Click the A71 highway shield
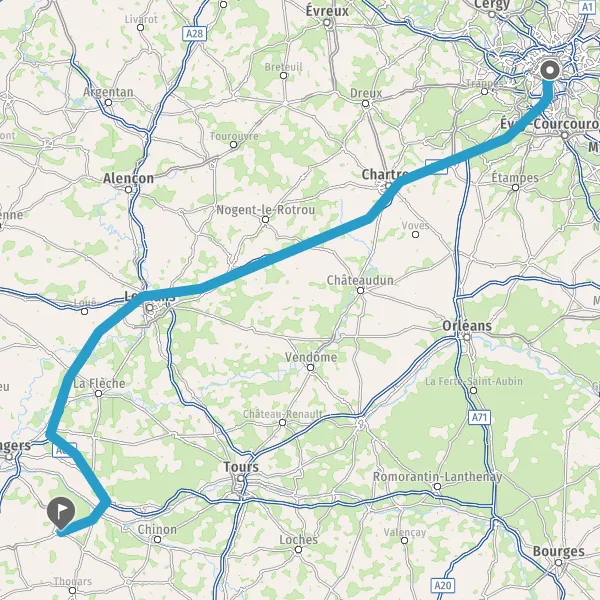Image resolution: width=600 pixels, height=600 pixels. (x=479, y=417)
